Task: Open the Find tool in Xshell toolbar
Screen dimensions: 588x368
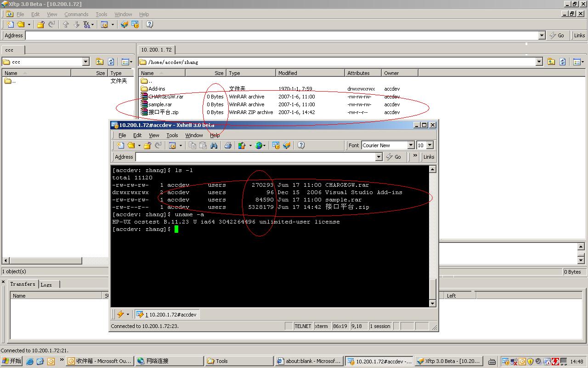Action: (214, 145)
